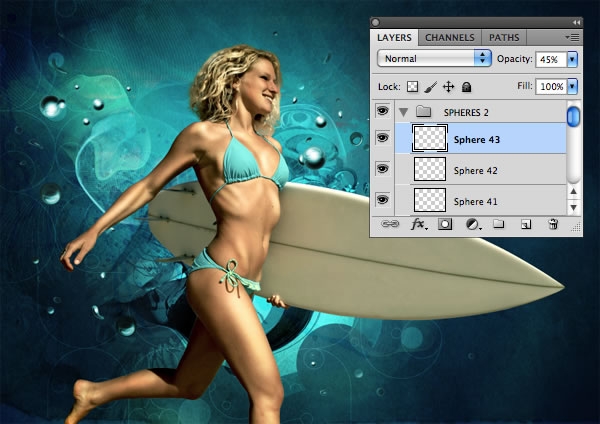Viewport: 600px width, 424px height.
Task: Switch to the Paths tab
Action: (x=504, y=38)
